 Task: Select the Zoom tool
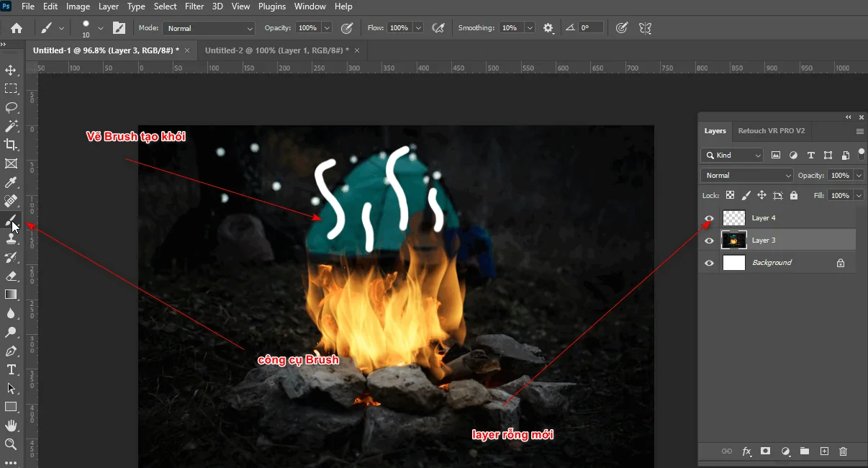click(11, 444)
